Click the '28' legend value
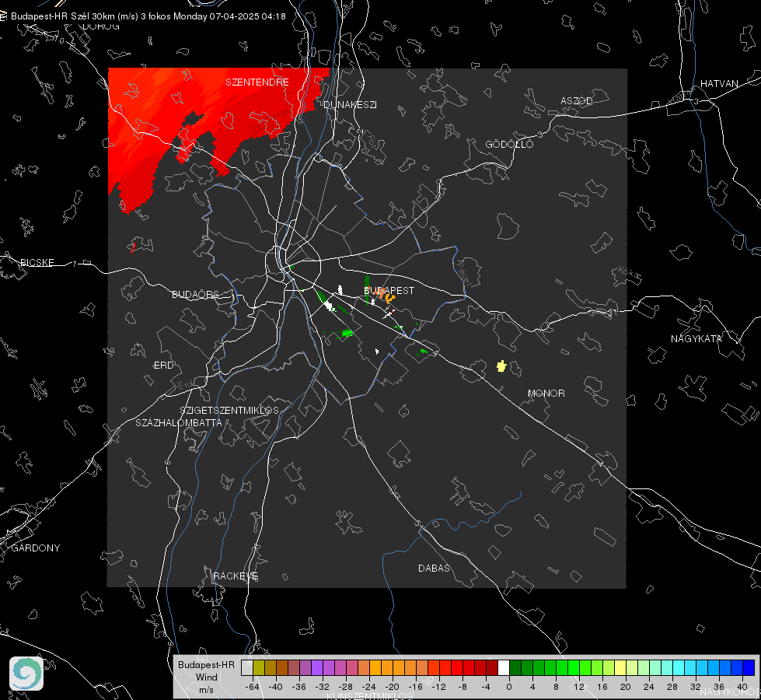The width and height of the screenshot is (761, 700). (x=672, y=687)
